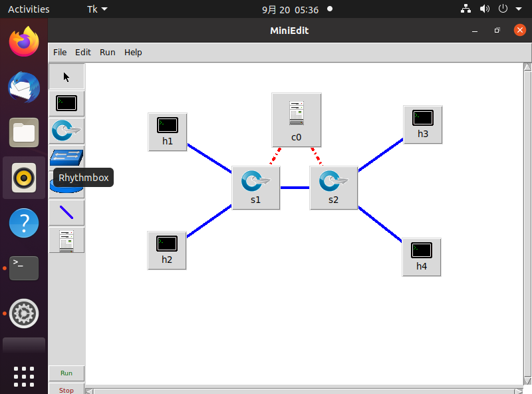The width and height of the screenshot is (532, 394).
Task: Select host h2 node on canvas
Action: (x=167, y=250)
